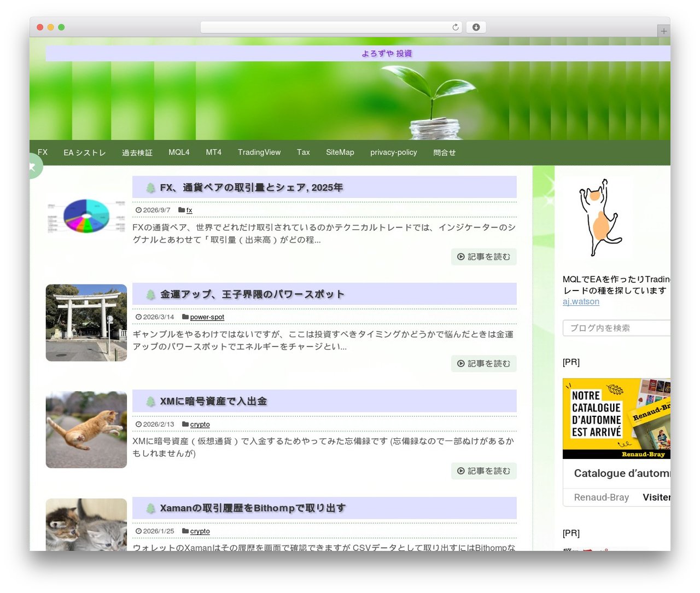This screenshot has width=700, height=593.
Task: Open the EA シストレ menu item
Action: (85, 153)
